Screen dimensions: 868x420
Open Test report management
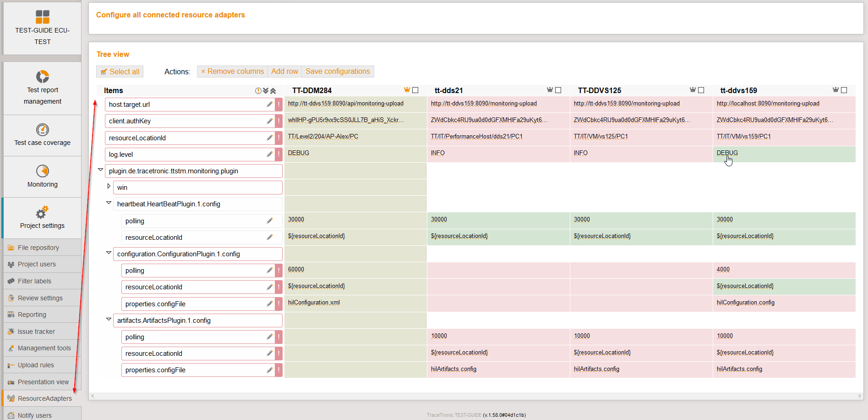(43, 77)
